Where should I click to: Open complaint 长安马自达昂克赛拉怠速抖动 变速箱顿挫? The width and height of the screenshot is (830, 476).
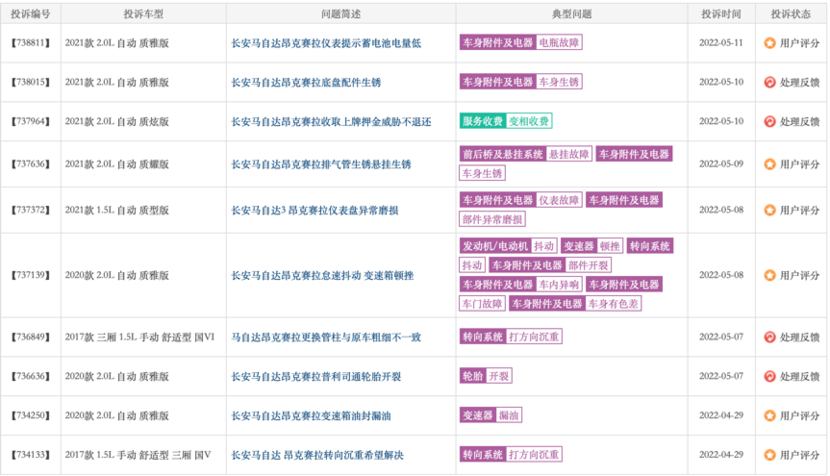[322, 276]
